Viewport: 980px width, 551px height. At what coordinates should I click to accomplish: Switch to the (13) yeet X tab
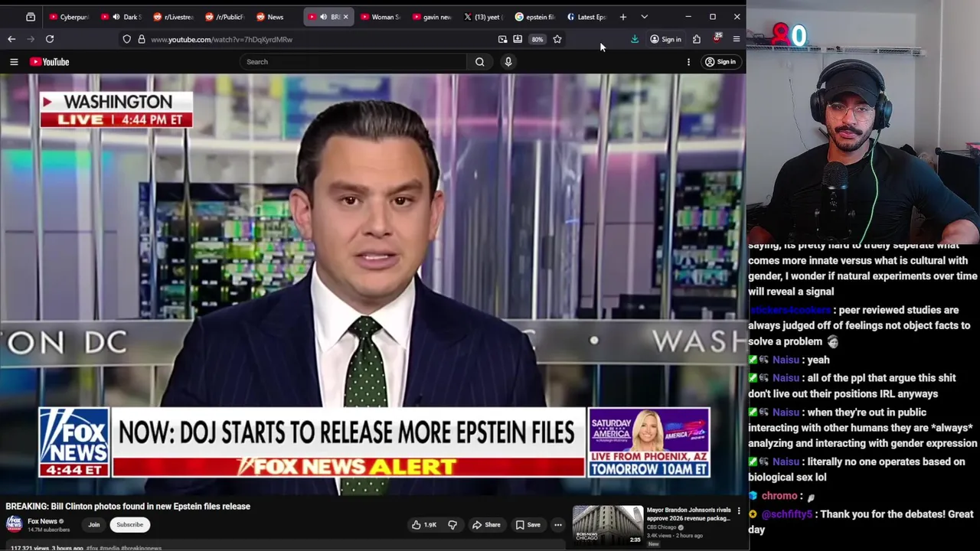(484, 17)
